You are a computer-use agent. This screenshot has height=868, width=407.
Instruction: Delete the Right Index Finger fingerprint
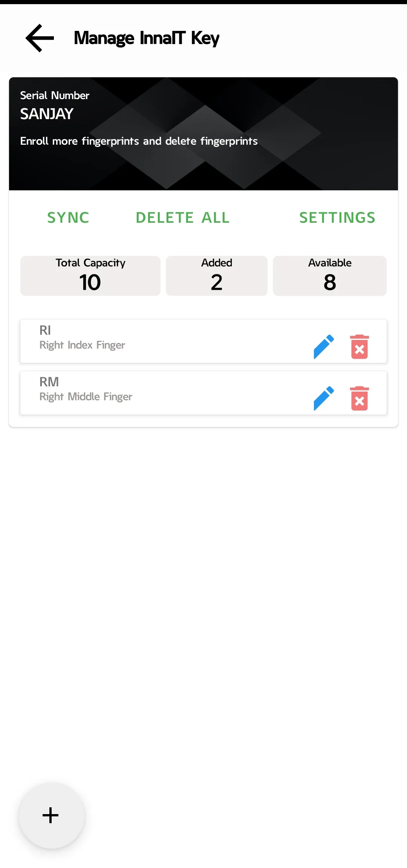(x=360, y=346)
